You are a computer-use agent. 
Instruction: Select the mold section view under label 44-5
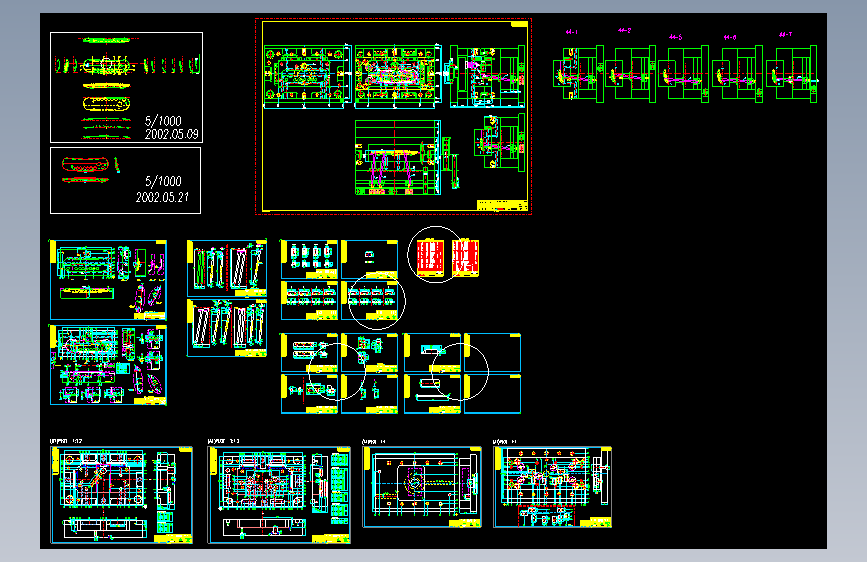[683, 74]
